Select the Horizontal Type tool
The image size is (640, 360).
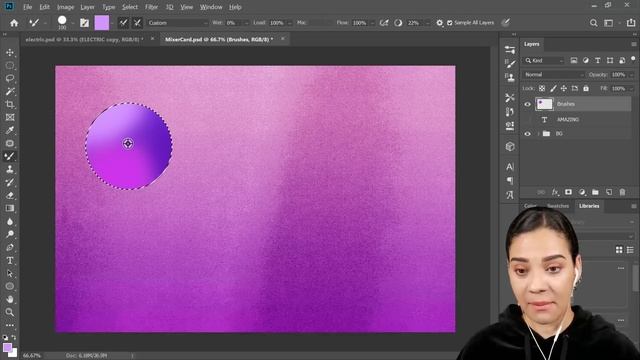[x=10, y=260]
